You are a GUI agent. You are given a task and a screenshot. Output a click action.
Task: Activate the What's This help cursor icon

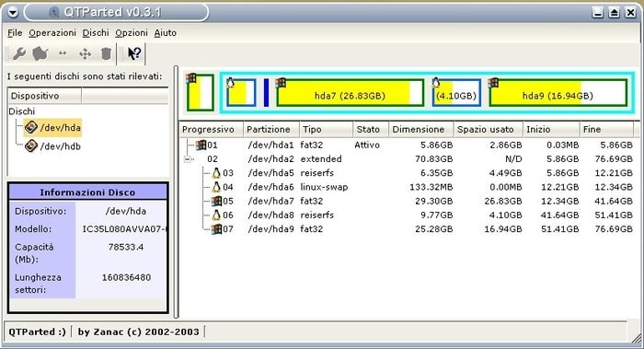pos(134,53)
